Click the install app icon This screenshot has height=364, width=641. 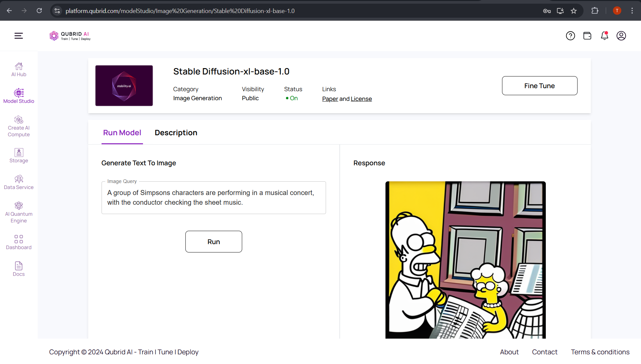(560, 11)
